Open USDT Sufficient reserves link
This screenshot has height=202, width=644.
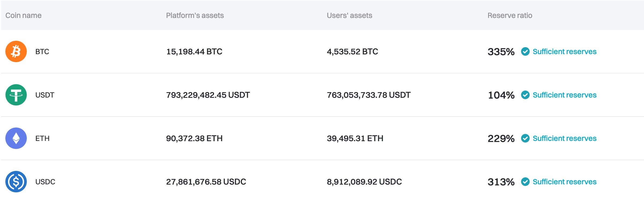point(564,95)
